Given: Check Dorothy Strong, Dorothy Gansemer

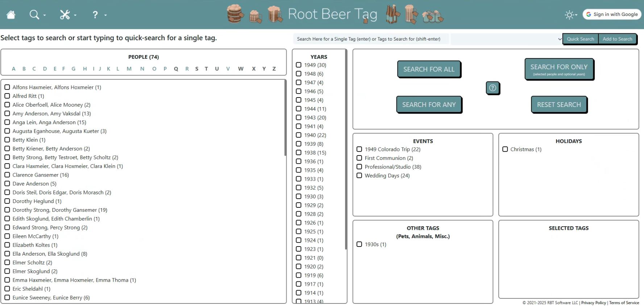Looking at the screenshot, I should (x=7, y=210).
